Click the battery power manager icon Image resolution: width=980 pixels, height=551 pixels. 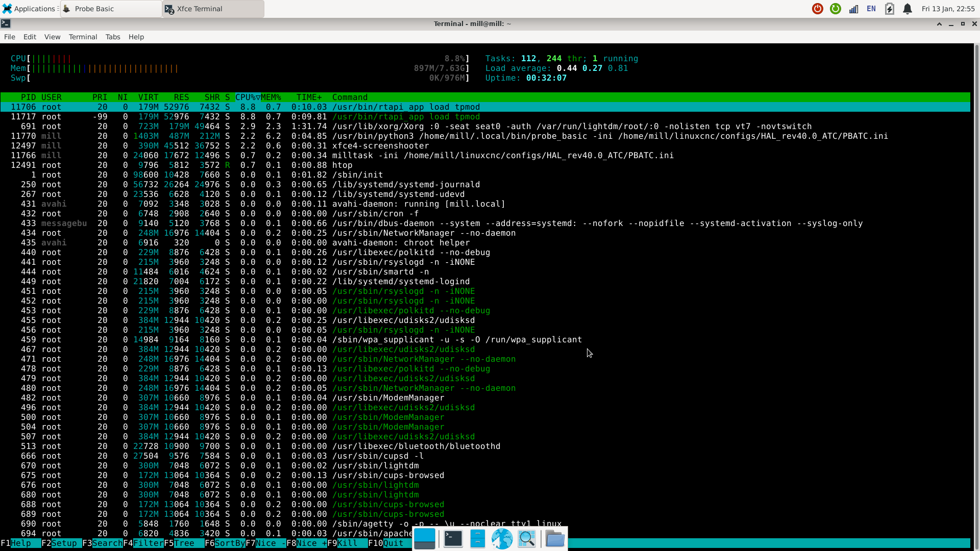coord(890,9)
